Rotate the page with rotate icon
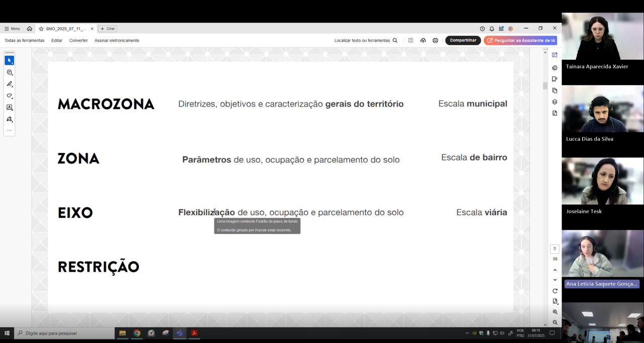 [555, 291]
